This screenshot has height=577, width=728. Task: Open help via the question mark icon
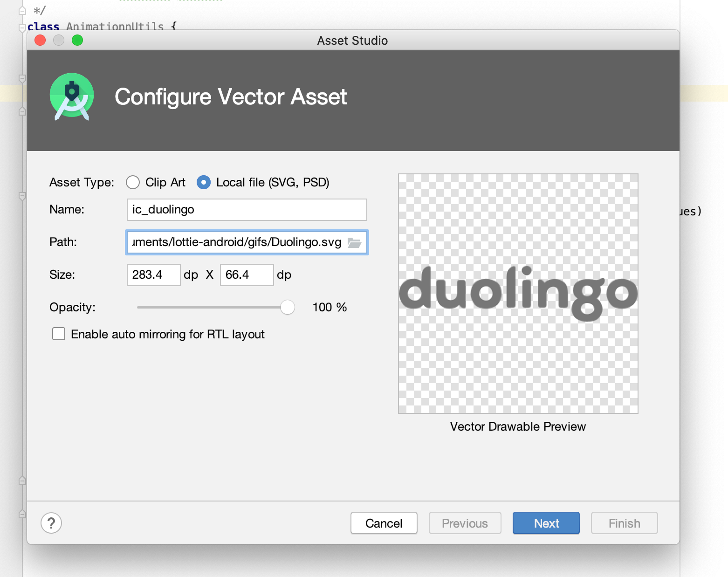[x=51, y=523]
